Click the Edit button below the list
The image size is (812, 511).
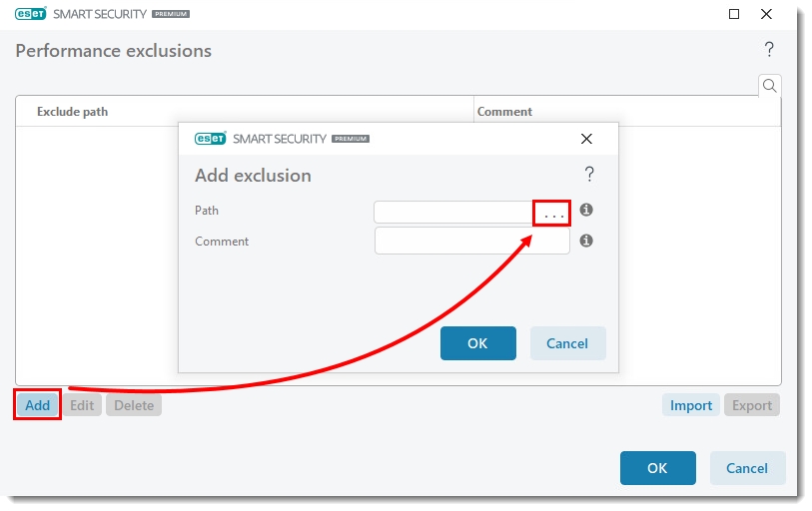(82, 405)
